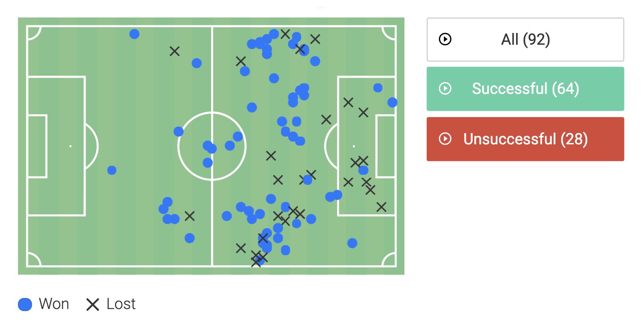Click the won dot near top-left corner flag
The height and width of the screenshot is (331, 644).
point(134,34)
